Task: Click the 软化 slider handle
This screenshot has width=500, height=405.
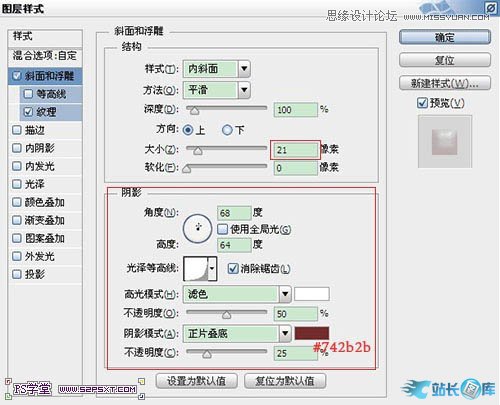Action: pyautogui.click(x=187, y=169)
